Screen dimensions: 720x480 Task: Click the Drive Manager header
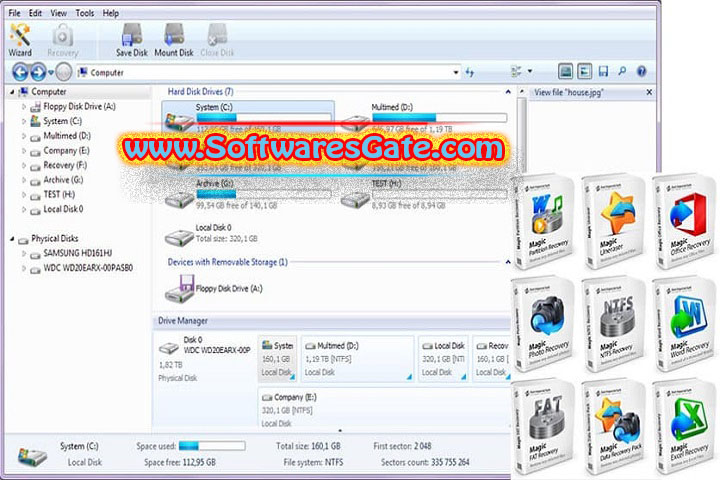[332, 321]
